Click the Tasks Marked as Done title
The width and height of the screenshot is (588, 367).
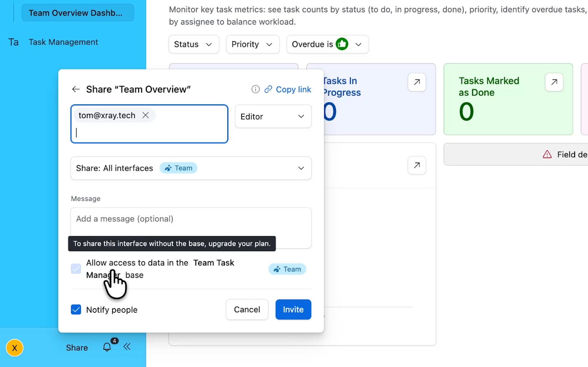coord(489,87)
